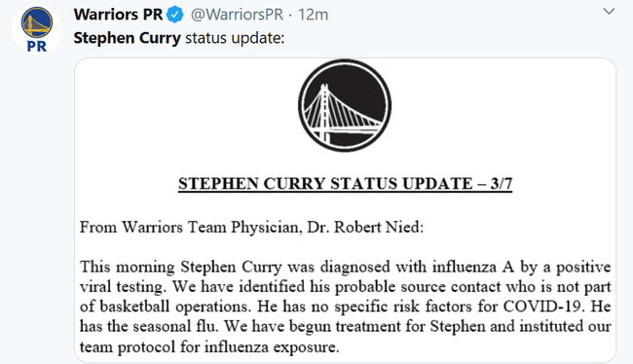Image resolution: width=633 pixels, height=364 pixels.
Task: Open the Warriors PR display name link
Action: click(x=118, y=15)
